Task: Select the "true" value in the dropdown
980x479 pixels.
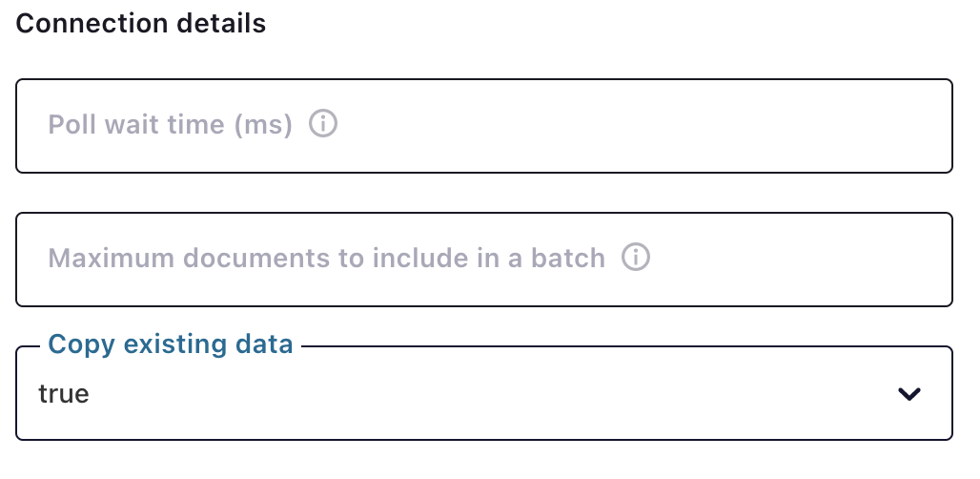Action: click(64, 394)
